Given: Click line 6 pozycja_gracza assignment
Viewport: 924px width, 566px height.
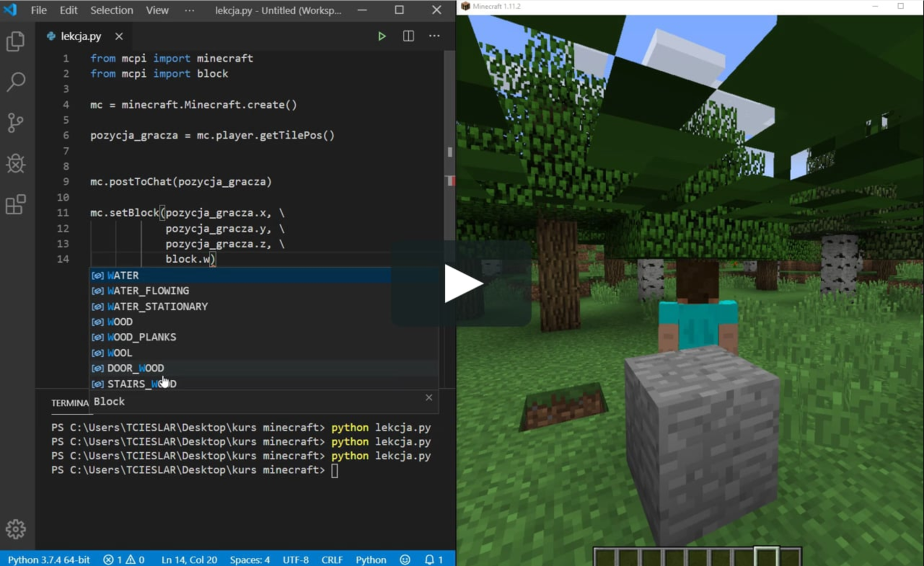Looking at the screenshot, I should (x=212, y=135).
